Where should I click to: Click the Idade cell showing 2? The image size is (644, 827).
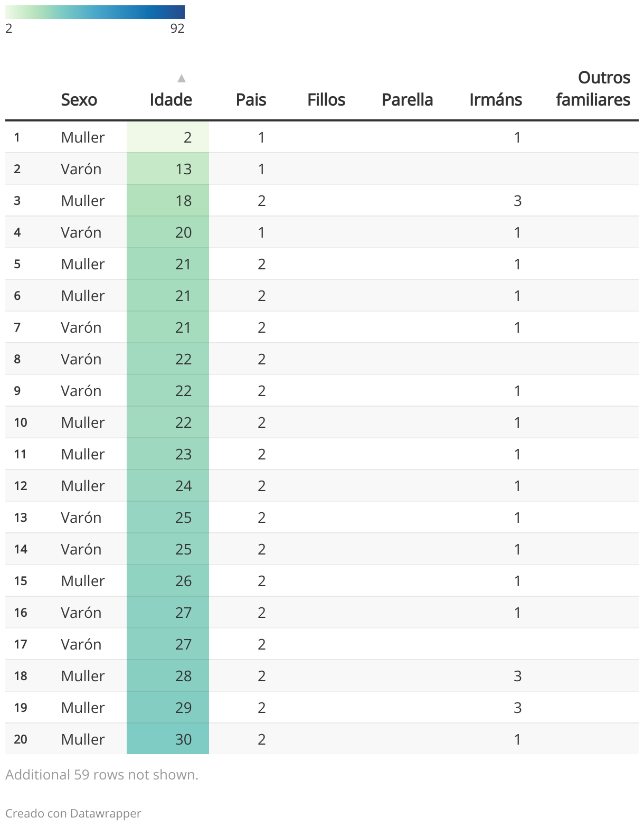[x=168, y=137]
